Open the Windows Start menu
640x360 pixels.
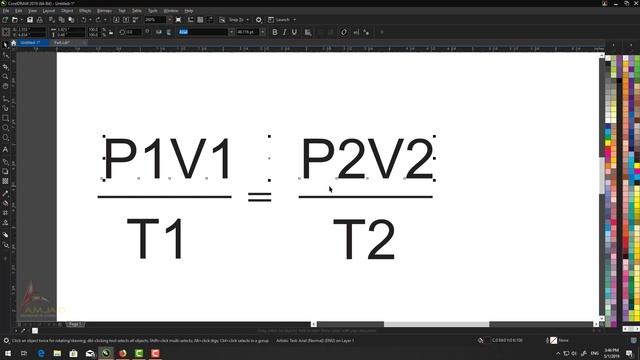(x=7, y=353)
